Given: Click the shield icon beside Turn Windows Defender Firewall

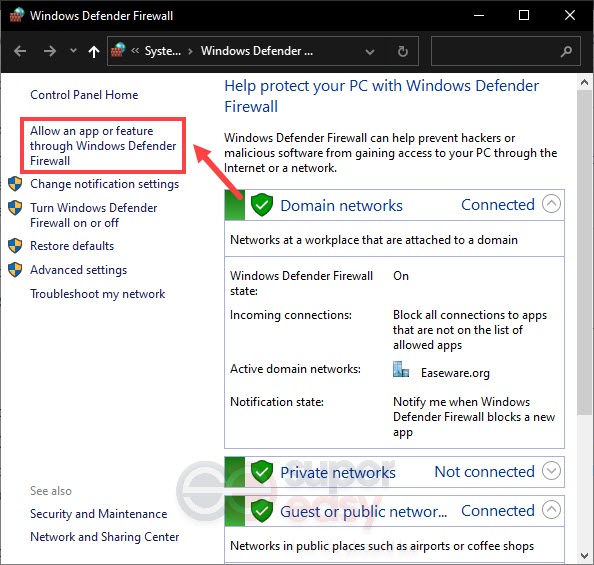Looking at the screenshot, I should point(15,208).
